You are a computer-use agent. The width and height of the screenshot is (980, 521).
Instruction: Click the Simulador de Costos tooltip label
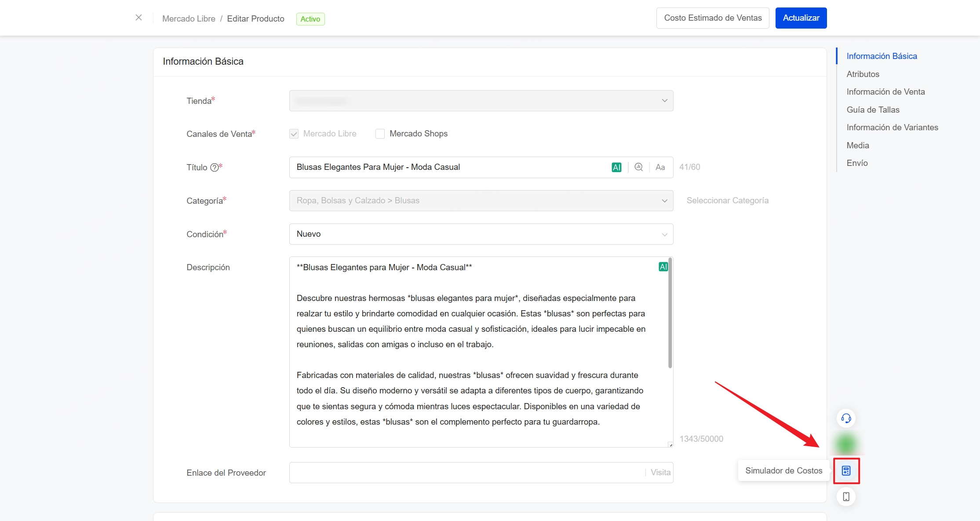click(x=783, y=471)
